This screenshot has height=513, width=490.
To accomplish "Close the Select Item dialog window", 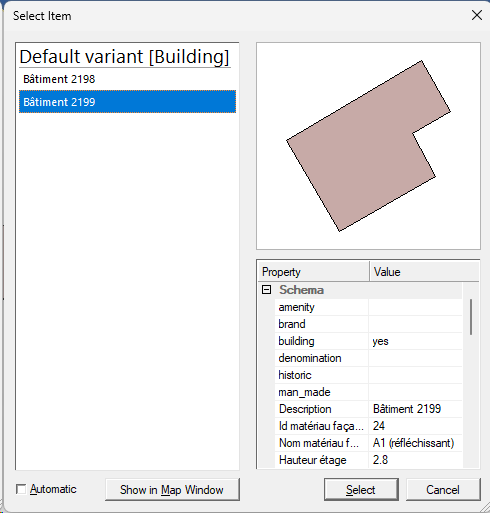I will (x=477, y=15).
